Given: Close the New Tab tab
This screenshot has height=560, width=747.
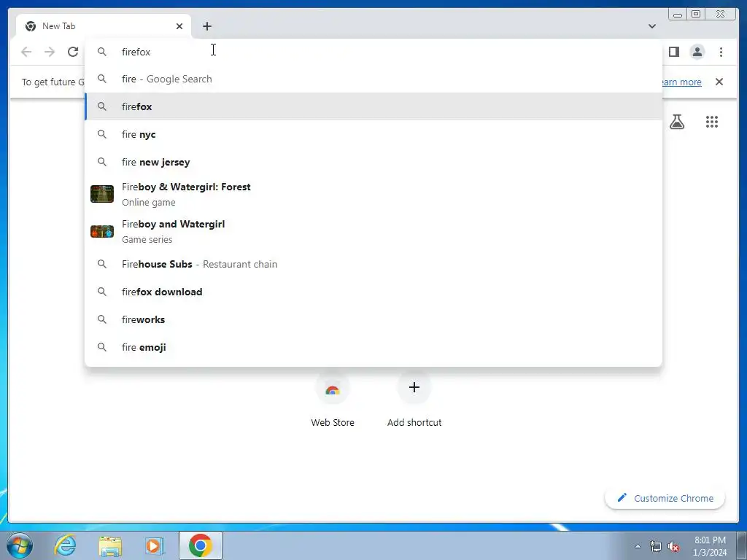Looking at the screenshot, I should click(179, 26).
